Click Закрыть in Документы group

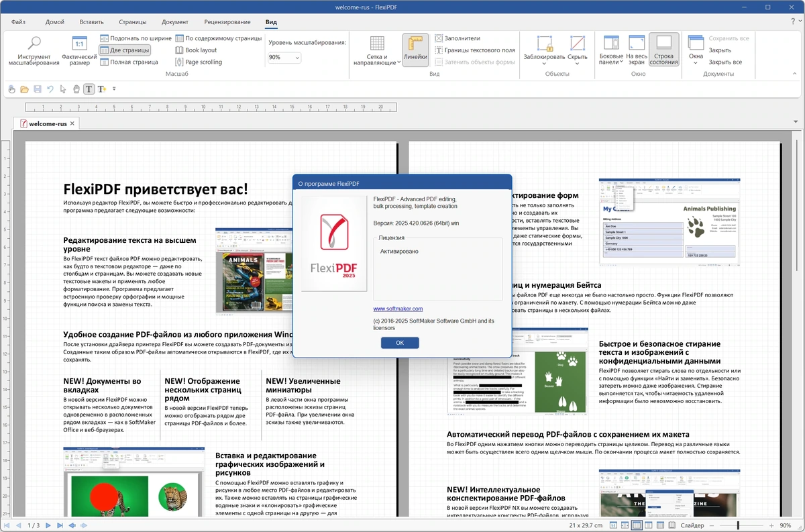coord(720,50)
